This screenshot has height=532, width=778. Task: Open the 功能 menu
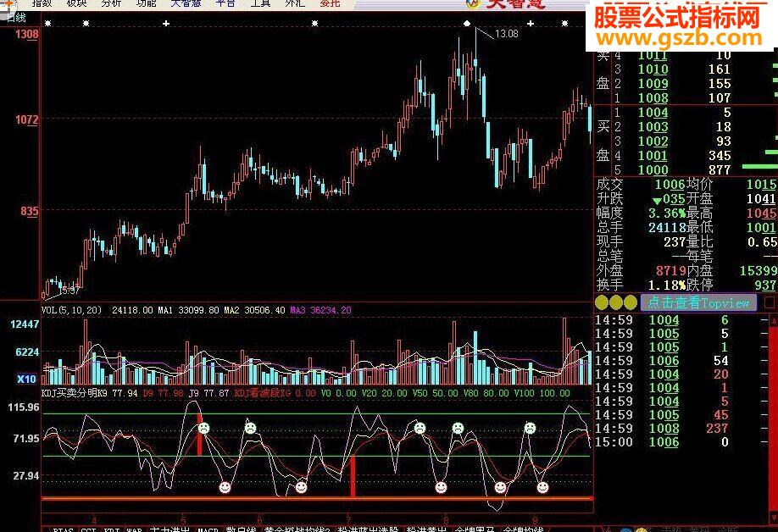point(146,3)
